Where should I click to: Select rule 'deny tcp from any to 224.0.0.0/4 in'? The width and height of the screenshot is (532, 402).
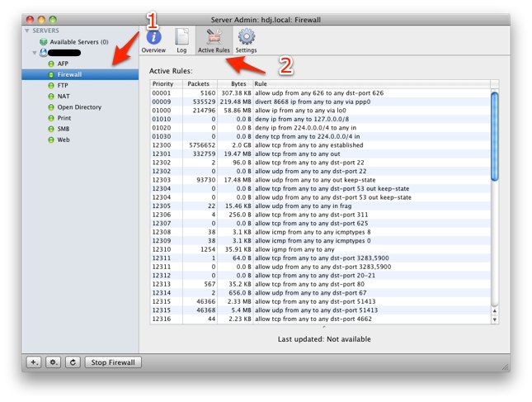pos(320,136)
